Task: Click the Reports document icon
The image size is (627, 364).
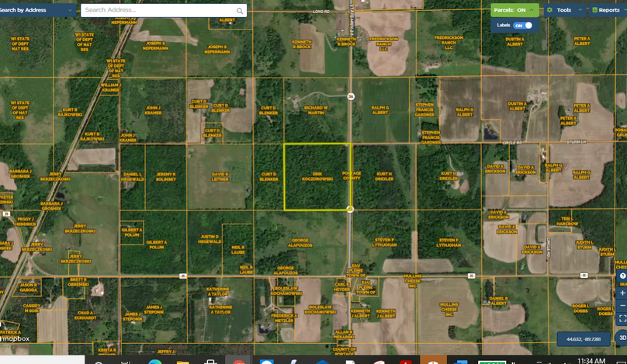Action: [x=595, y=10]
